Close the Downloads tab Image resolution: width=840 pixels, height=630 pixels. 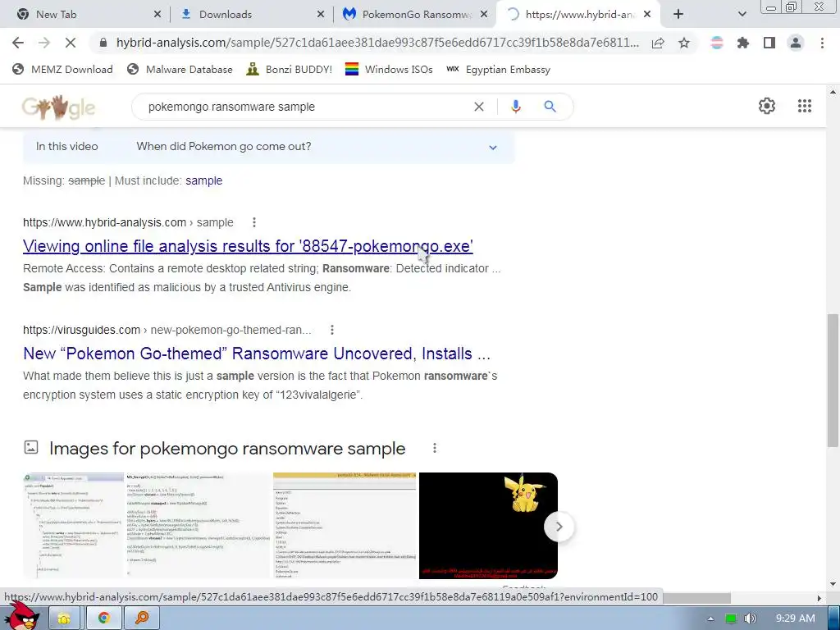click(321, 15)
